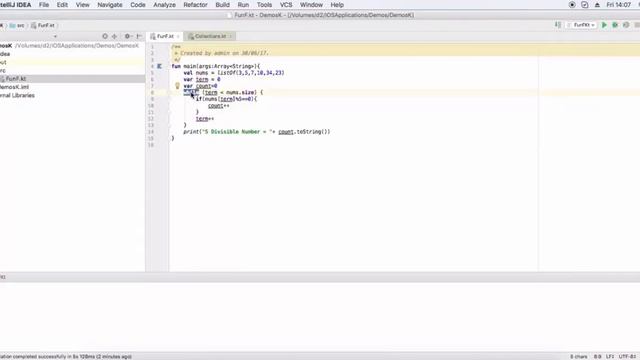The height and width of the screenshot is (360, 640).
Task: Click the print '5 Divisible Number' code line
Action: 256,132
